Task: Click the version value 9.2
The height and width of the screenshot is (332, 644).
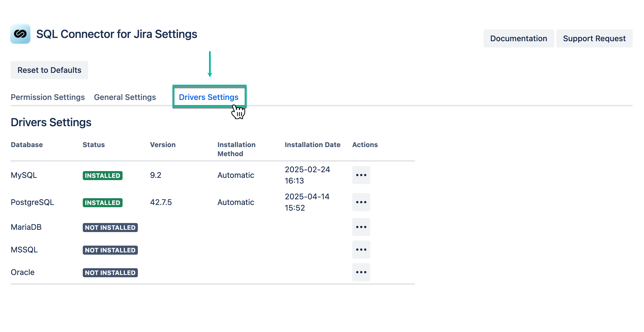Action: (156, 175)
